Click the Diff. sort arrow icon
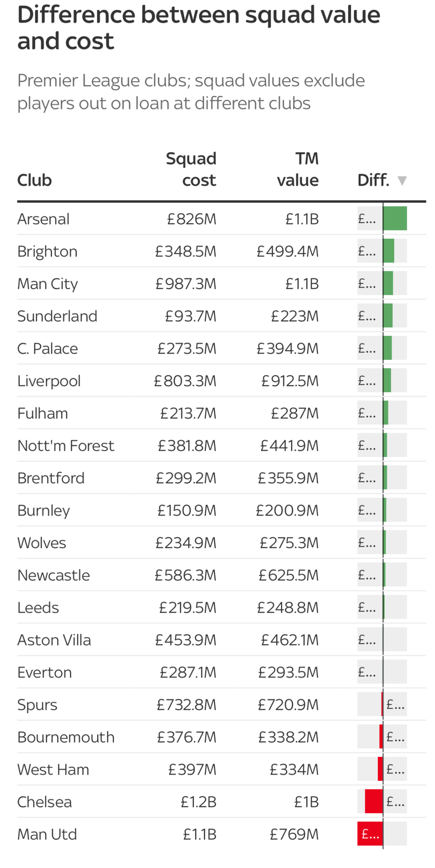The image size is (435, 868). point(402,181)
